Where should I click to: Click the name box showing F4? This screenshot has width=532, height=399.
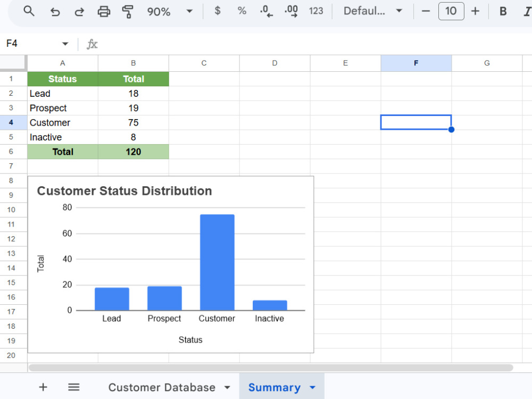click(x=32, y=44)
